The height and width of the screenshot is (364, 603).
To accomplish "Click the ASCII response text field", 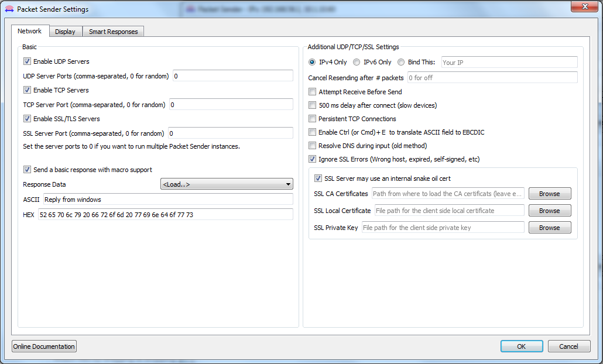I will [167, 199].
